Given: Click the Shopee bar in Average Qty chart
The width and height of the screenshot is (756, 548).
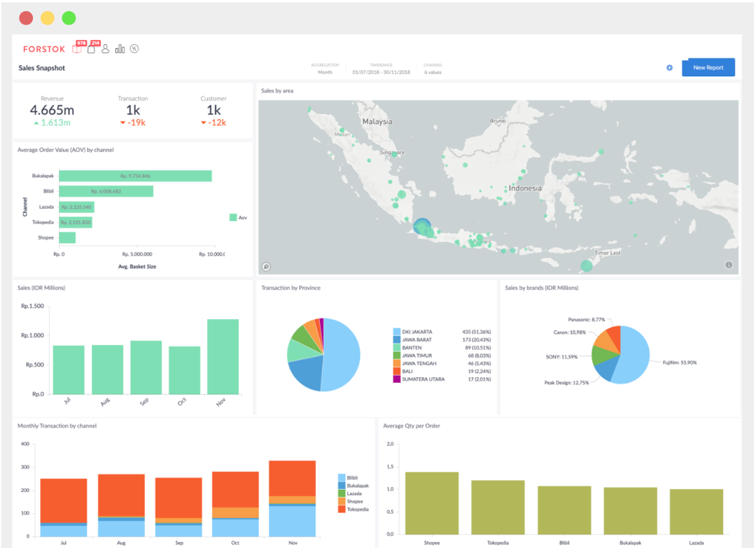Looking at the screenshot, I should click(x=431, y=503).
